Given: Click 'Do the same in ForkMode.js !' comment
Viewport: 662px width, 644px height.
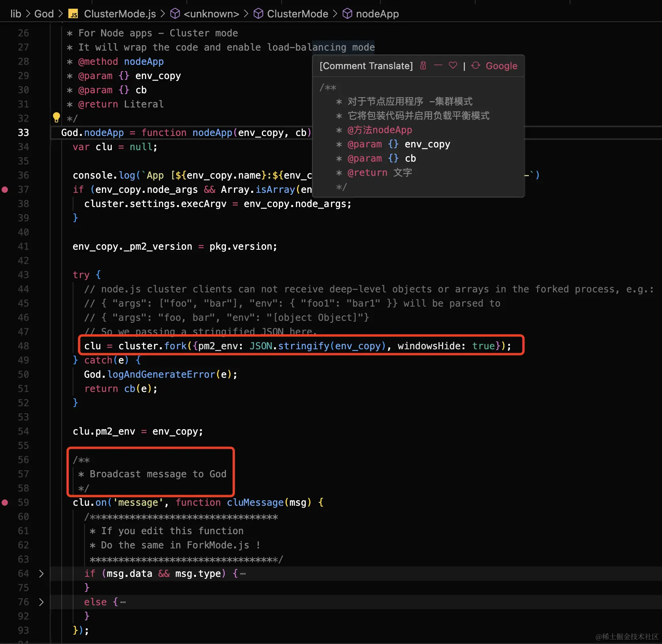Looking at the screenshot, I should tap(181, 545).
